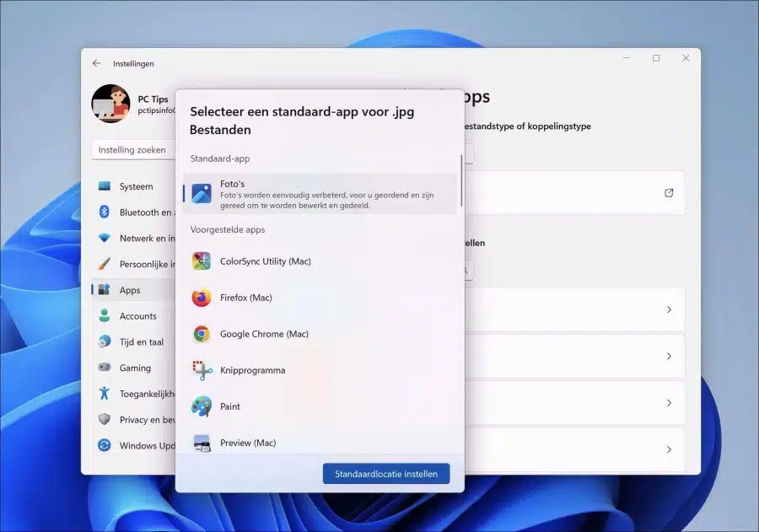The image size is (759, 532).
Task: Expand the third app row chevron in settings
Action: (x=669, y=403)
